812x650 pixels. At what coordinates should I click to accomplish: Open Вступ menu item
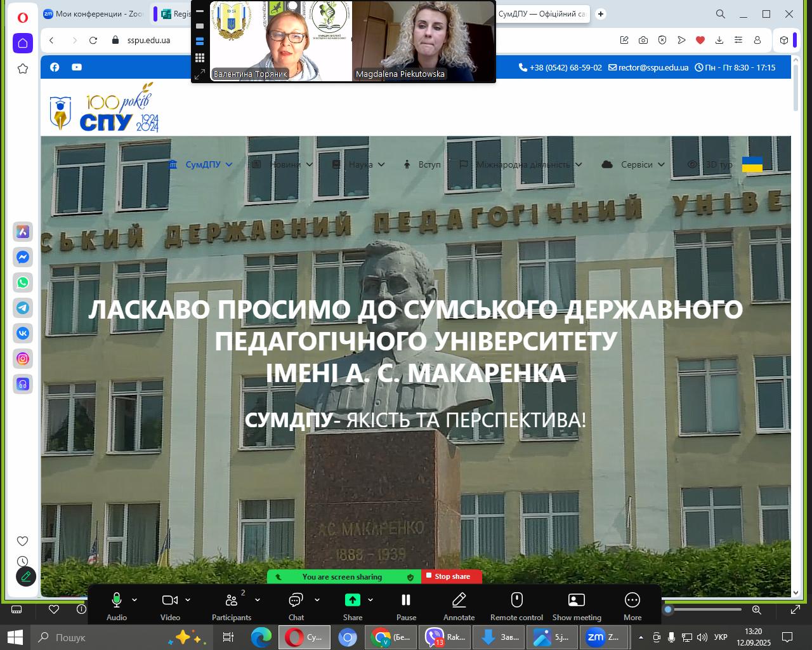coord(422,164)
